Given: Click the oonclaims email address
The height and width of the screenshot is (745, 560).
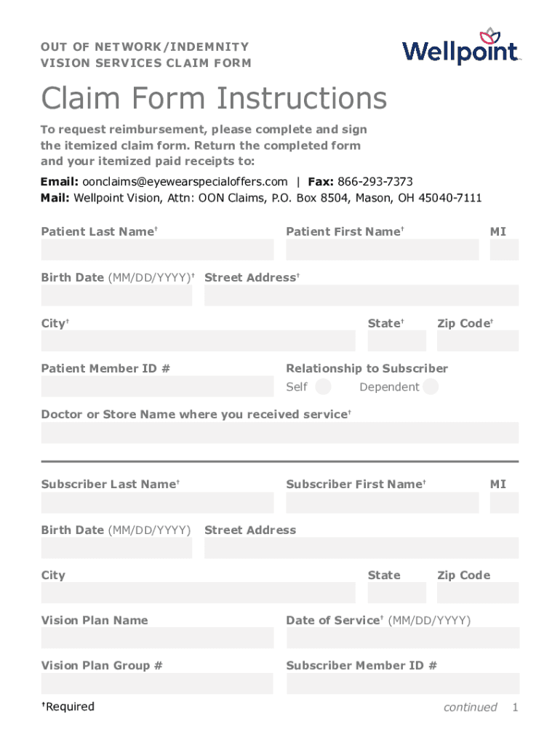Looking at the screenshot, I should click(185, 182).
